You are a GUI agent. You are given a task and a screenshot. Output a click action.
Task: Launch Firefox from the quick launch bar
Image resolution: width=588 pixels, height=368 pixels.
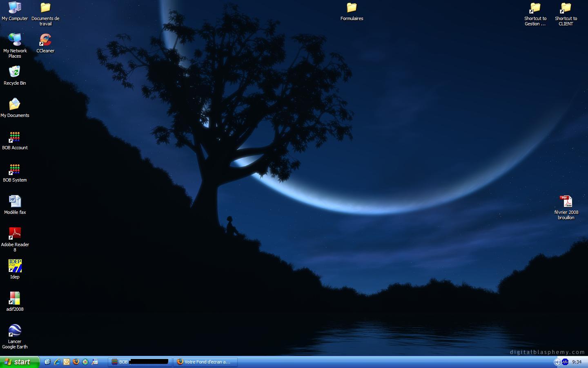tap(76, 362)
